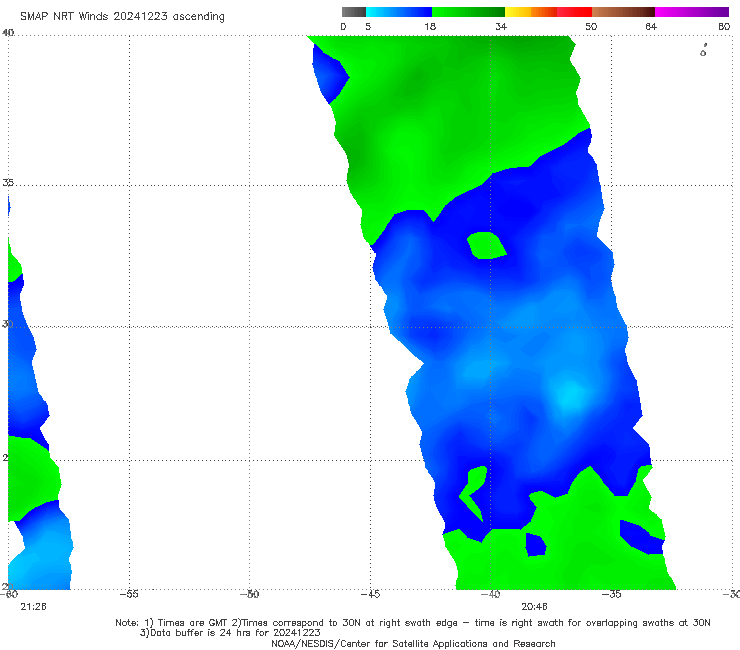The image size is (740, 650).
Task: Click the note "3)Data buffer is 24 hrs for 20241223"
Action: 230,633
